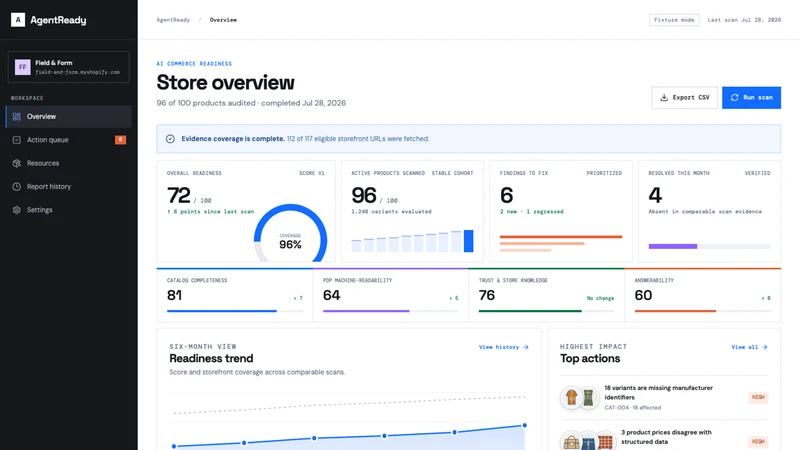Select the Catalog completeness score card
Screen dimensions: 800x450
(x=235, y=295)
